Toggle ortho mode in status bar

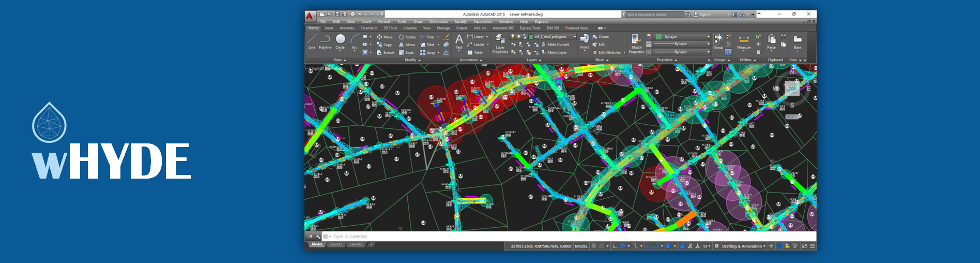click(x=615, y=246)
